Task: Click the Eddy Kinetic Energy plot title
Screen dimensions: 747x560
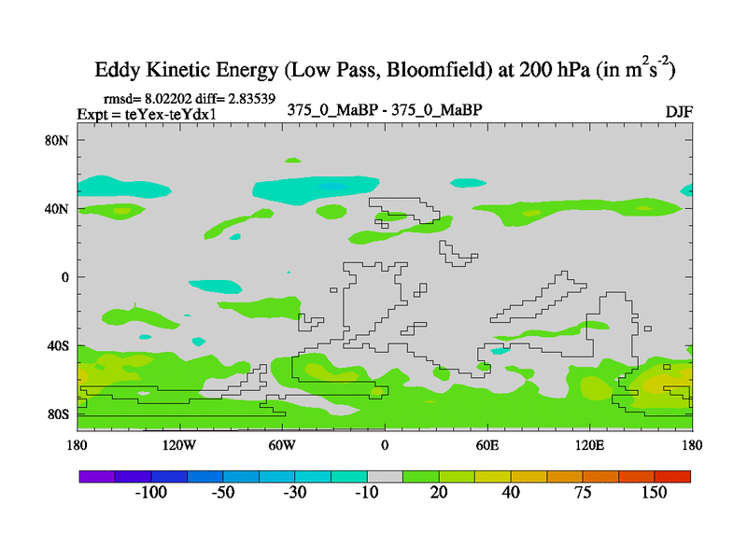Action: [385, 71]
